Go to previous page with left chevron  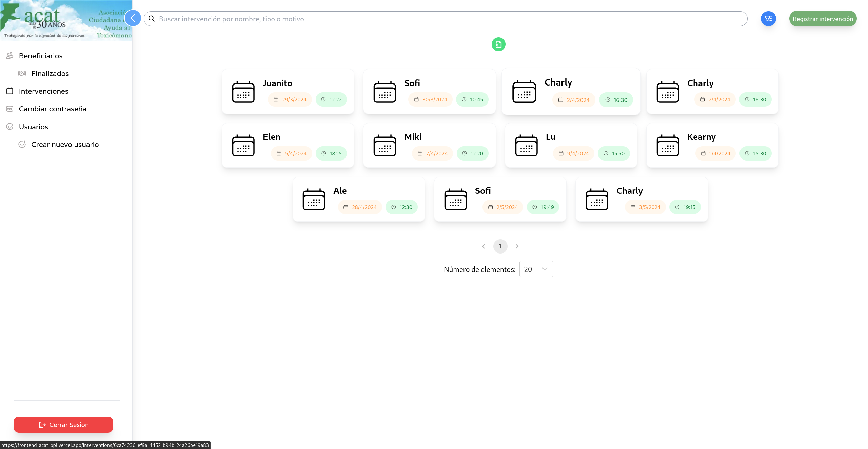(484, 246)
